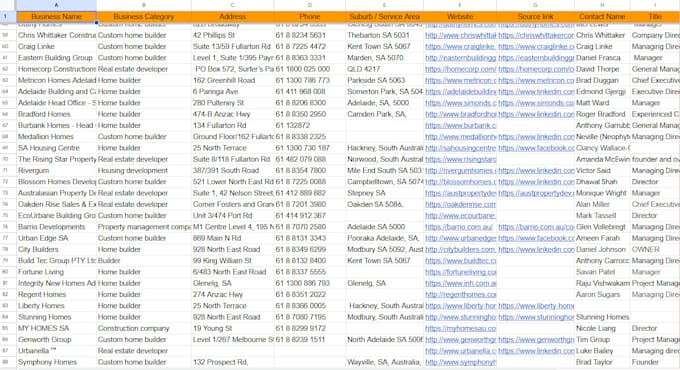Select contact name Nicole Liang
Screen dimensions: 680x370
point(602,328)
